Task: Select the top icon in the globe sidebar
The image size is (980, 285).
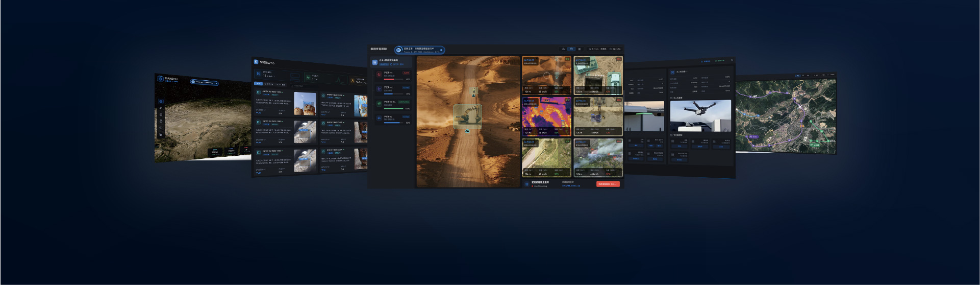Action: click(x=161, y=102)
